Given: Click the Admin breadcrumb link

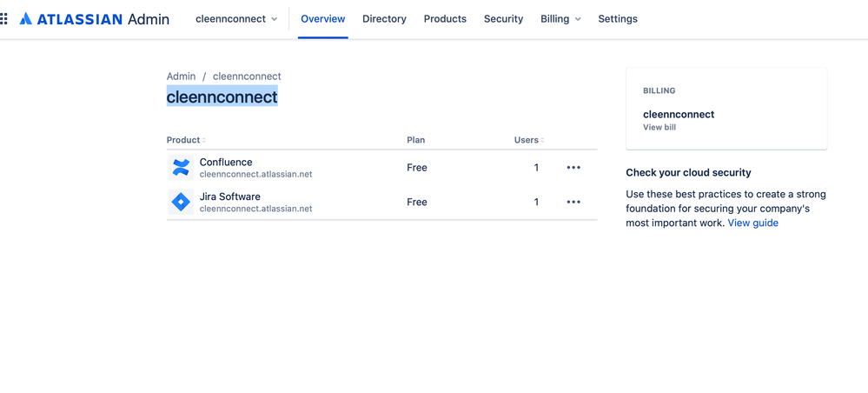Looking at the screenshot, I should click(x=181, y=77).
